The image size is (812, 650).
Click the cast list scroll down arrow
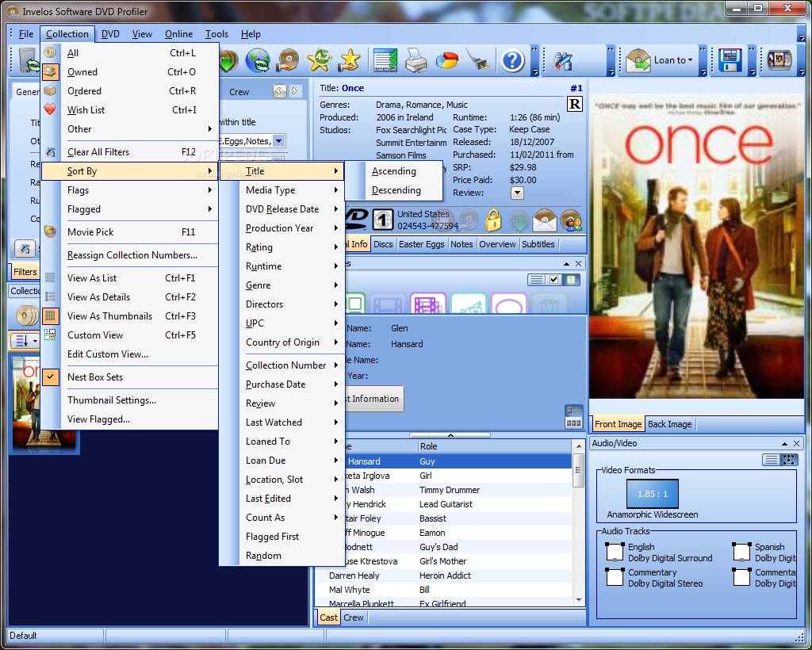pos(578,600)
